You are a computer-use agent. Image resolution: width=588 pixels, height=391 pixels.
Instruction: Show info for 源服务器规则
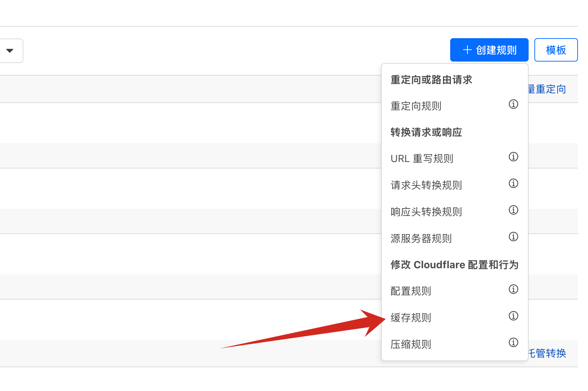(x=513, y=237)
